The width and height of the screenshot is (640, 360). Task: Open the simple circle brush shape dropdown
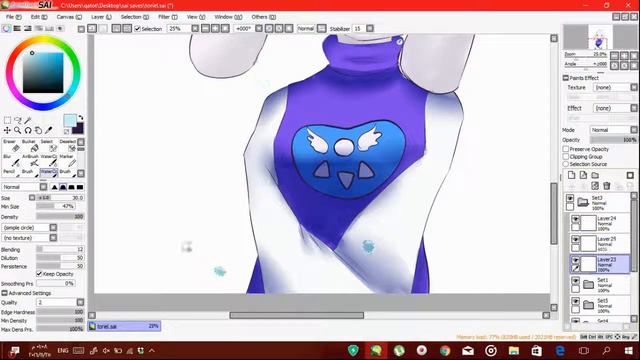coord(29,227)
